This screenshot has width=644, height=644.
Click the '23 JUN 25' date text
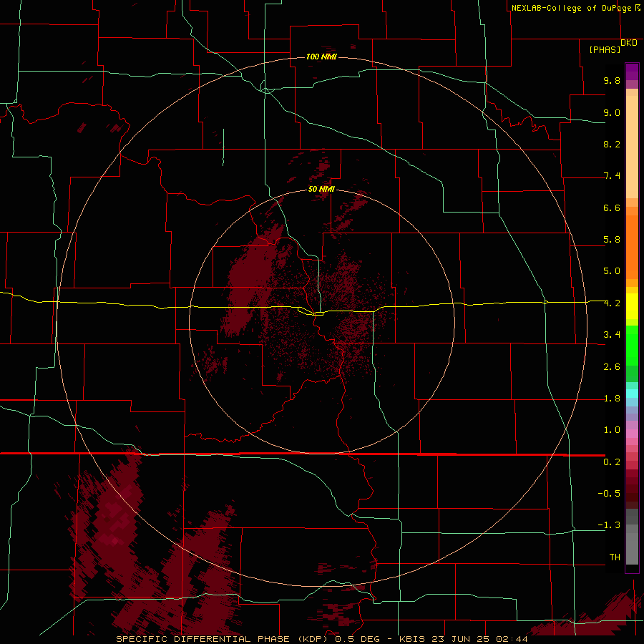click(459, 639)
